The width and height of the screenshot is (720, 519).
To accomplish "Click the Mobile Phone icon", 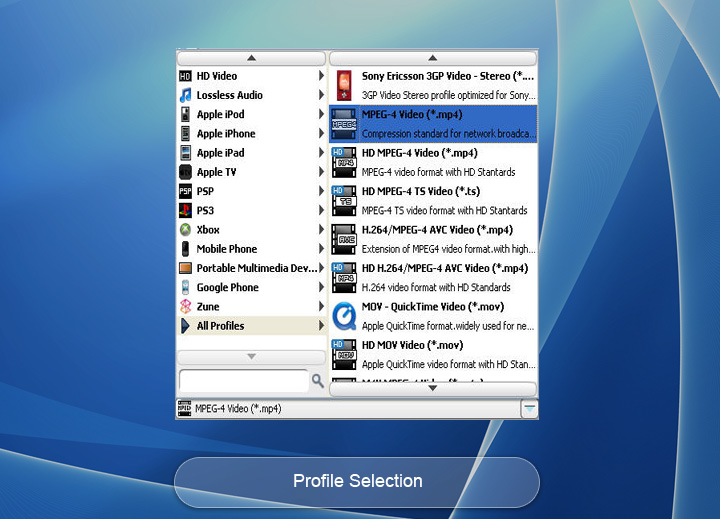I will 185,249.
